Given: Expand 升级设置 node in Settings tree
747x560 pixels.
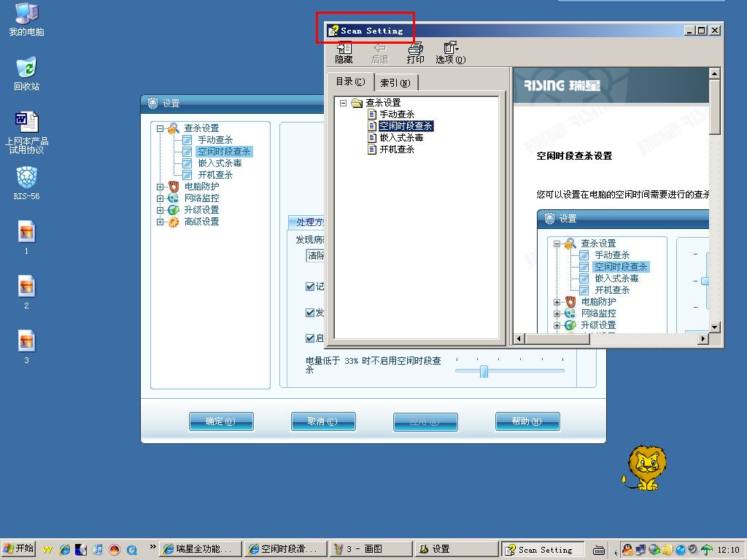Looking at the screenshot, I should coord(160,210).
